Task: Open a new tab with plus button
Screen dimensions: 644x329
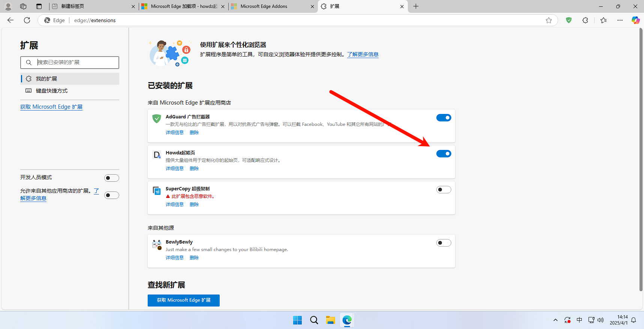Action: coord(416,6)
